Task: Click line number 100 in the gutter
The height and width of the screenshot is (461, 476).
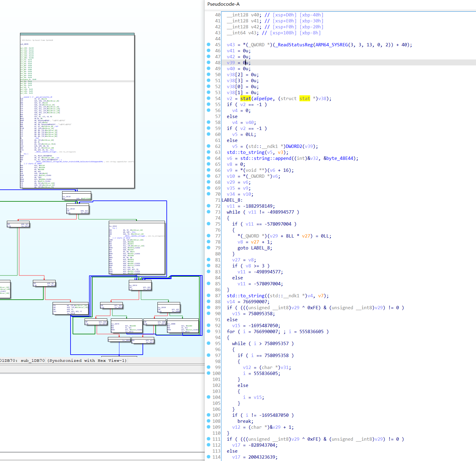Action: (x=216, y=373)
